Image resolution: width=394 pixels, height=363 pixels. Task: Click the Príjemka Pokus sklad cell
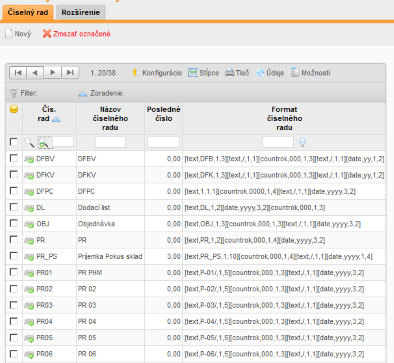[110, 256]
